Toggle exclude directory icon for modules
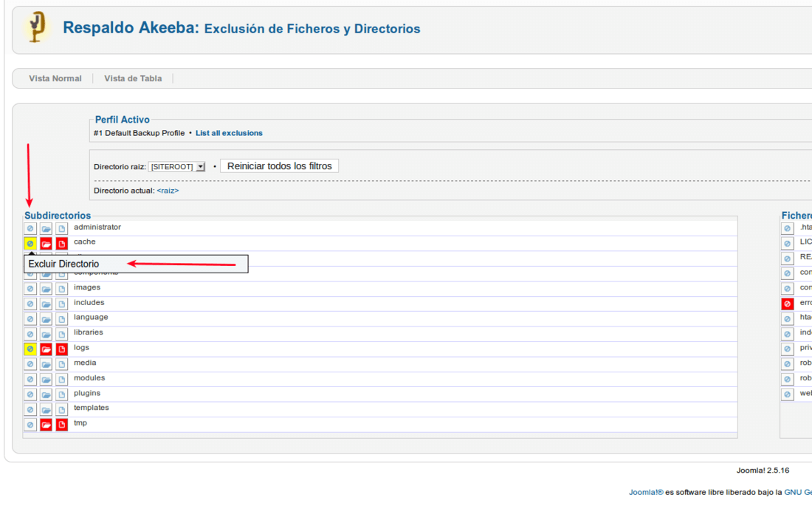The width and height of the screenshot is (812, 506). coord(30,379)
